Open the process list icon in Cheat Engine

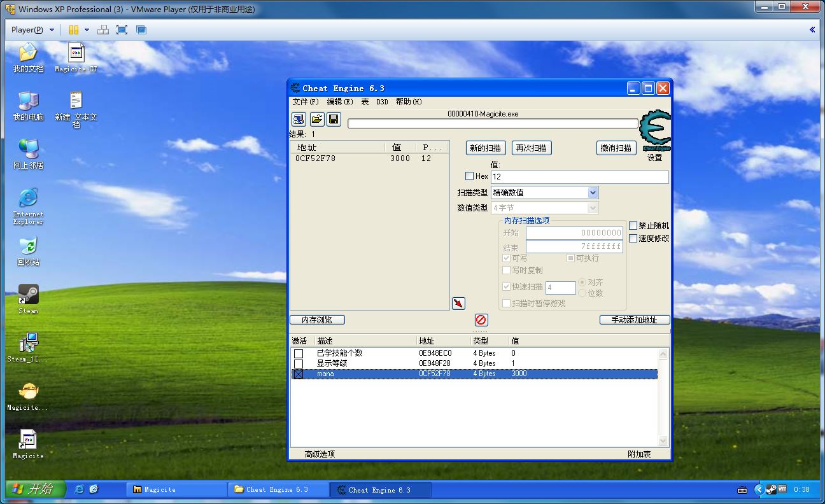pos(299,119)
